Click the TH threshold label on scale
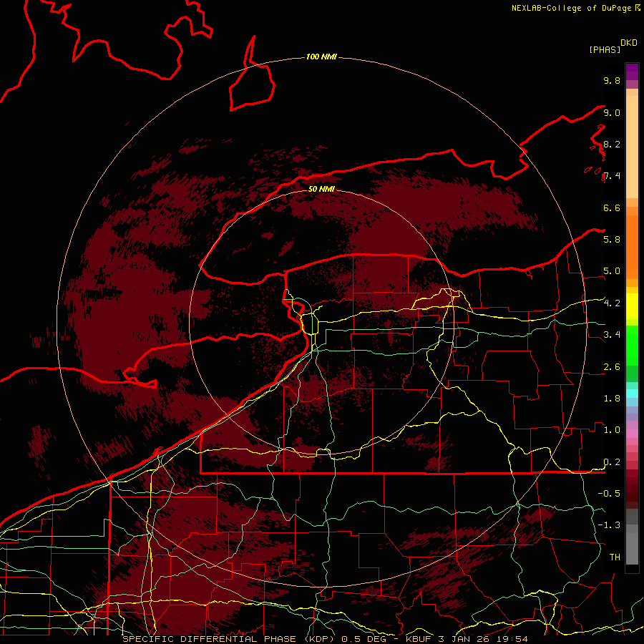Viewport: 644px width, 644px height. point(615,557)
